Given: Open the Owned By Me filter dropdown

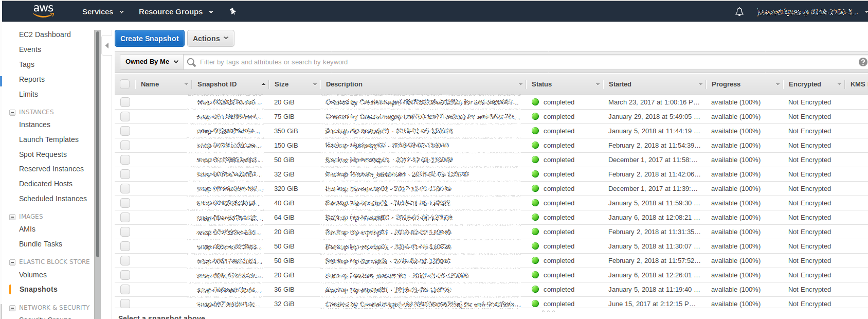Looking at the screenshot, I should (x=152, y=62).
